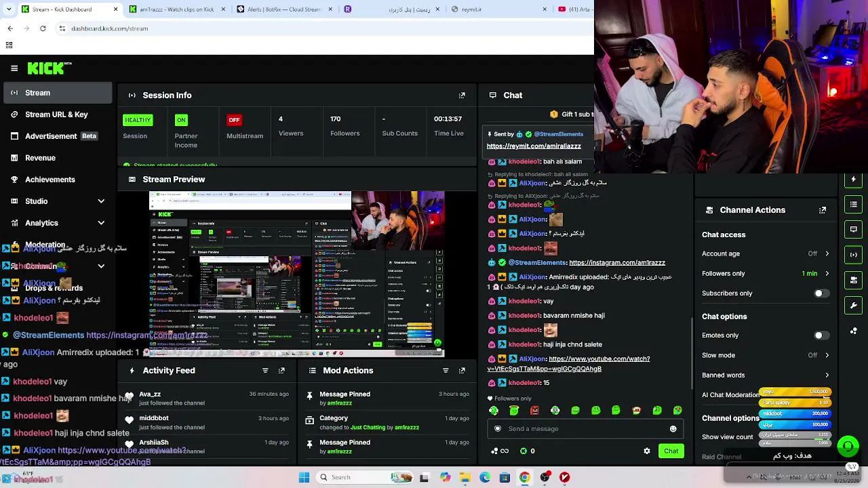Image resolution: width=868 pixels, height=488 pixels.
Task: Click the list icon in the right rail
Action: click(x=853, y=204)
